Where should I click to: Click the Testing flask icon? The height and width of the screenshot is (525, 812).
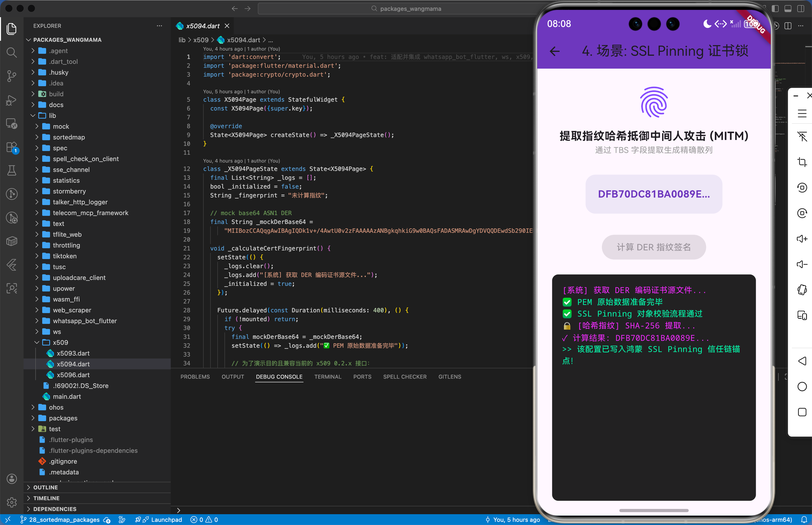click(x=12, y=170)
